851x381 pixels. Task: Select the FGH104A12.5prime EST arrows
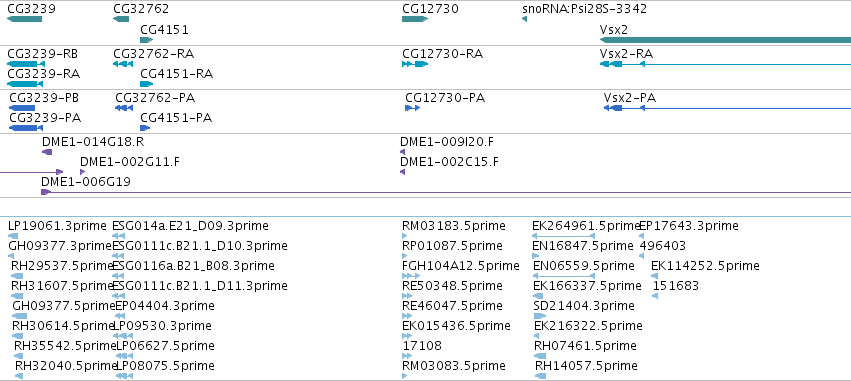tap(411, 276)
